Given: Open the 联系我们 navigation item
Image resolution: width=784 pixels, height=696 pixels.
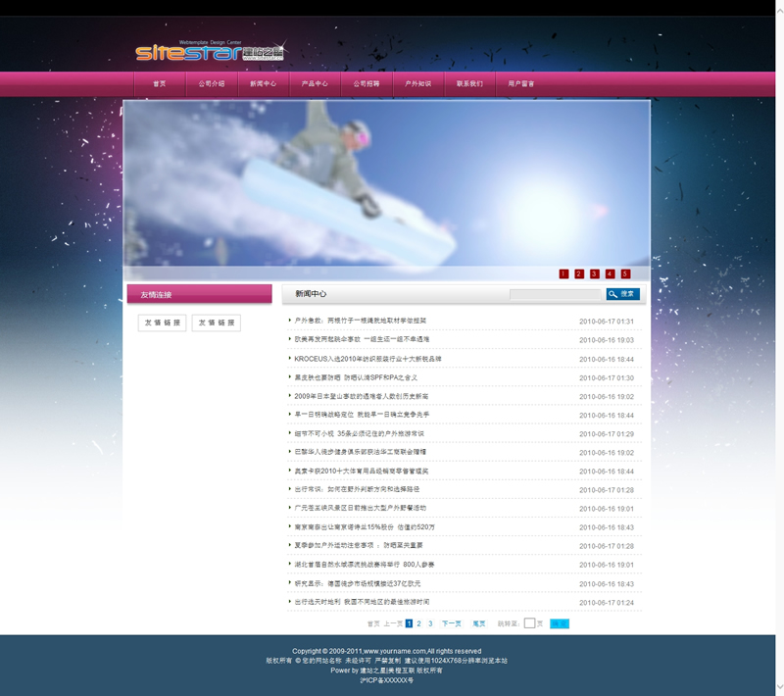Looking at the screenshot, I should (x=469, y=84).
